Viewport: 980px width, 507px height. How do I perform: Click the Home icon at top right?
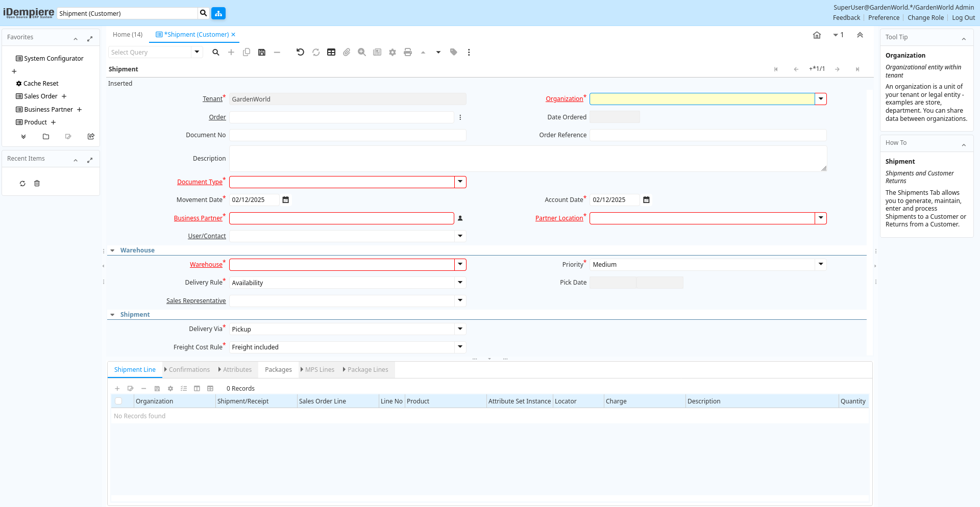(x=817, y=35)
